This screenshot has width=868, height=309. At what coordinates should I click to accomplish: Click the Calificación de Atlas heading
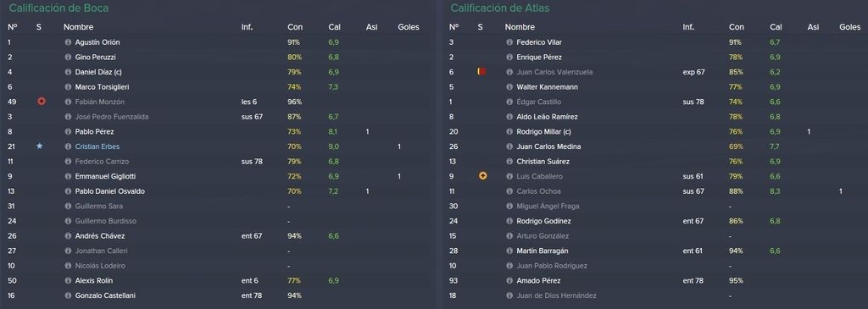(x=499, y=8)
